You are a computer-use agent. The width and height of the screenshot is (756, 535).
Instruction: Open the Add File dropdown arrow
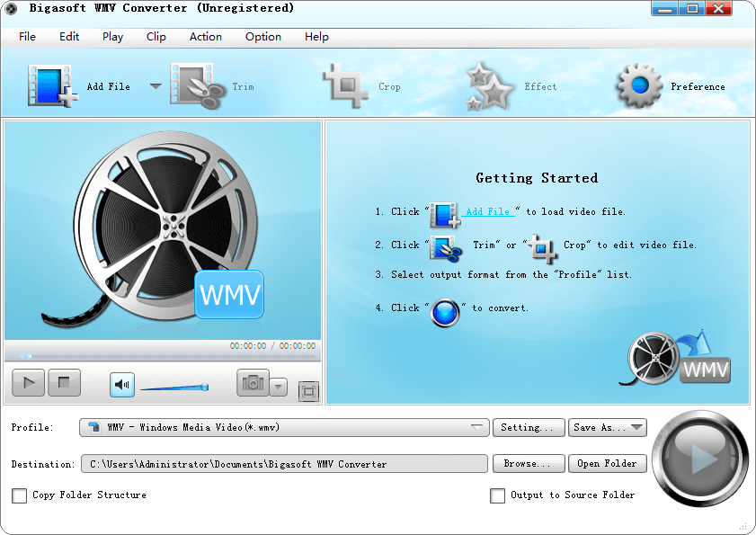tap(156, 86)
